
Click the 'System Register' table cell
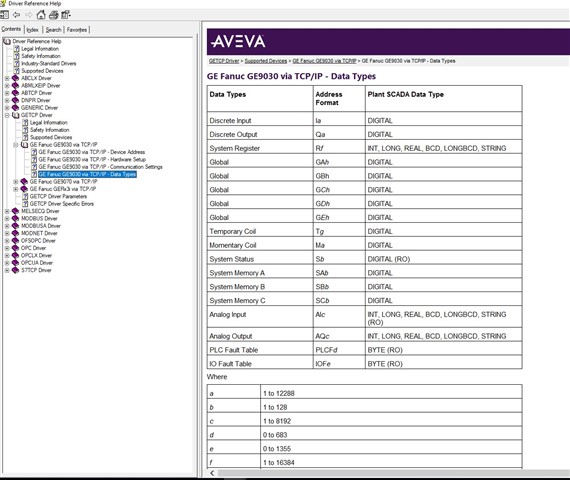(260, 148)
